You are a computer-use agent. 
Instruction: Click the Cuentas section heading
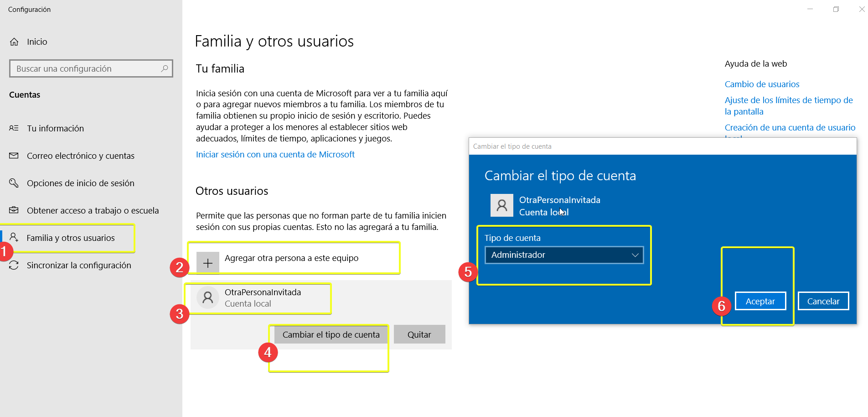coord(25,95)
